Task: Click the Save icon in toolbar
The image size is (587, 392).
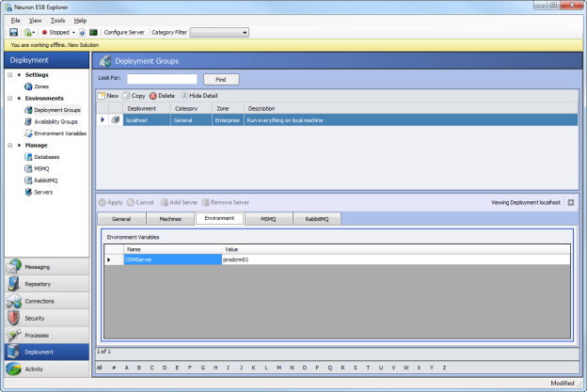Action: click(x=12, y=32)
